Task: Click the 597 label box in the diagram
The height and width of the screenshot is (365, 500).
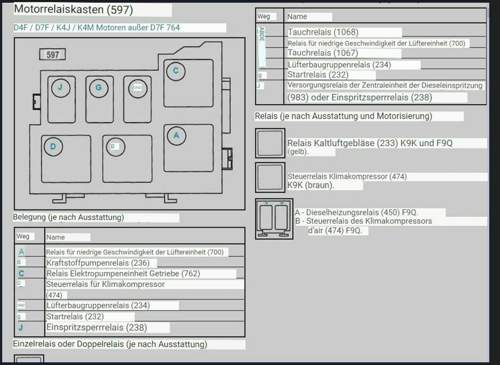Action: point(53,55)
